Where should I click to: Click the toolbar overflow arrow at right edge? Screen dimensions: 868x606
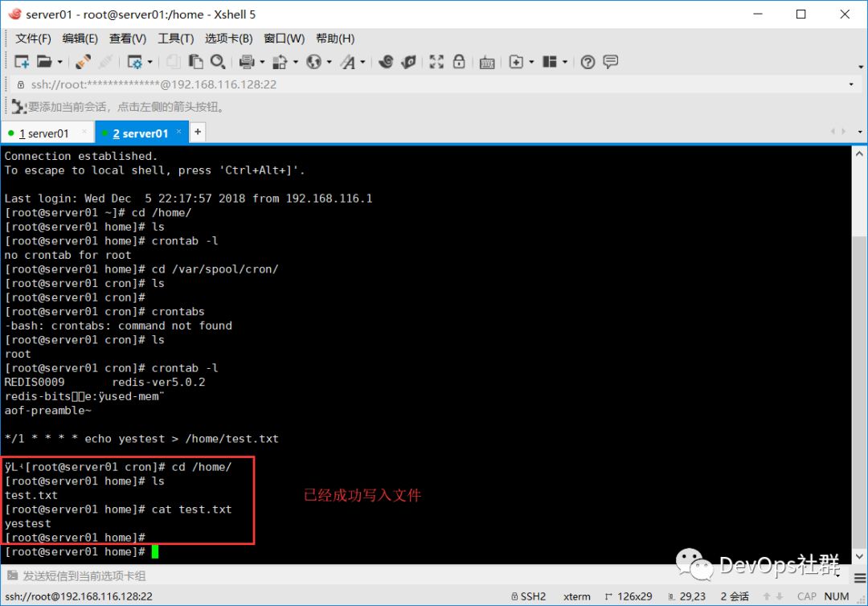[861, 67]
